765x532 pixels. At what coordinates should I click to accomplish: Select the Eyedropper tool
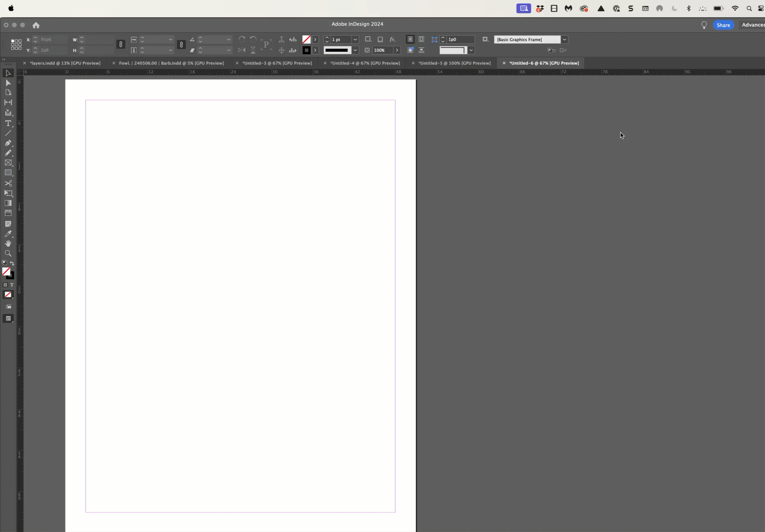[8, 234]
